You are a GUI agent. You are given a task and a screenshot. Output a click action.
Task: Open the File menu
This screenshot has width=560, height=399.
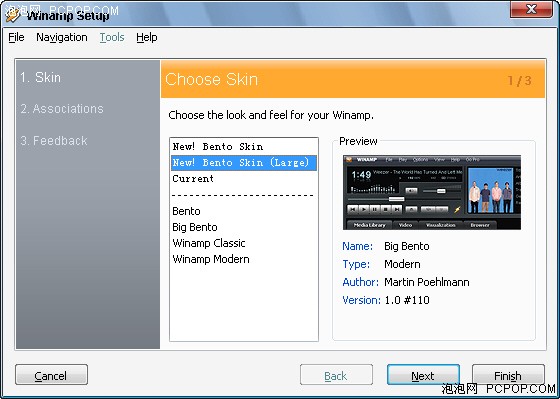pos(16,37)
